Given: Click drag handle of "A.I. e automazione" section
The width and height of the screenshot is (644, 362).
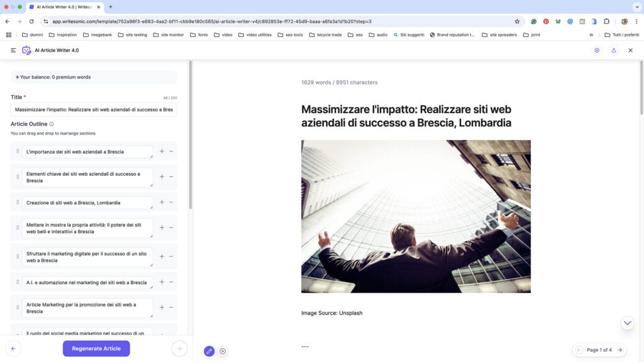Looking at the screenshot, I should (x=18, y=282).
